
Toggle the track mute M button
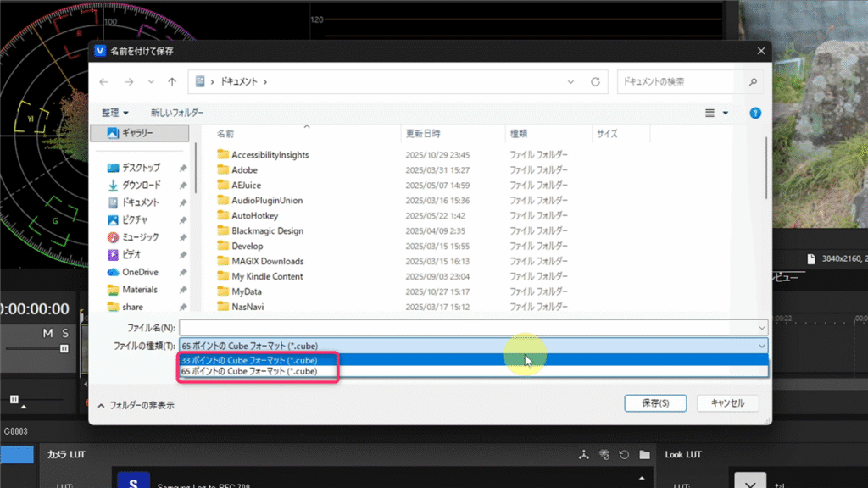point(48,333)
